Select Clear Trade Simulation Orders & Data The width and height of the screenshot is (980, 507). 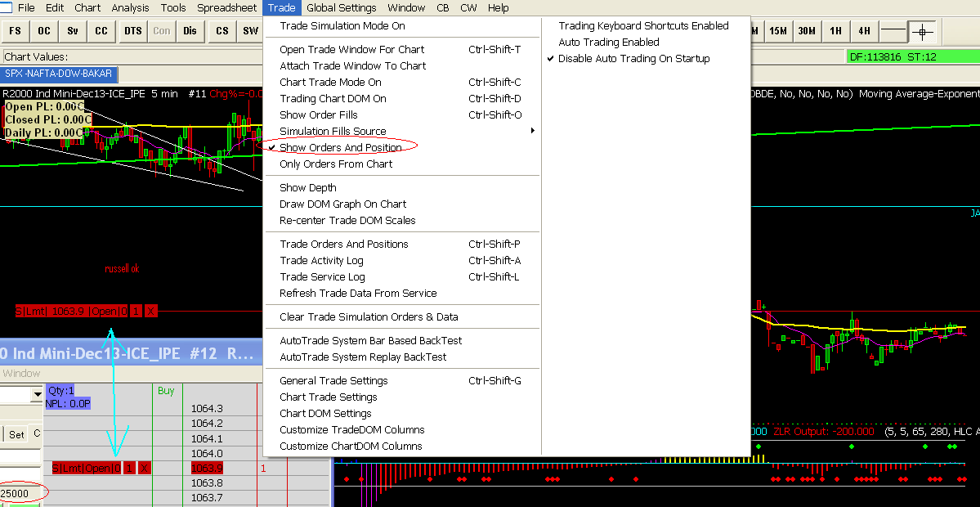tap(402, 316)
